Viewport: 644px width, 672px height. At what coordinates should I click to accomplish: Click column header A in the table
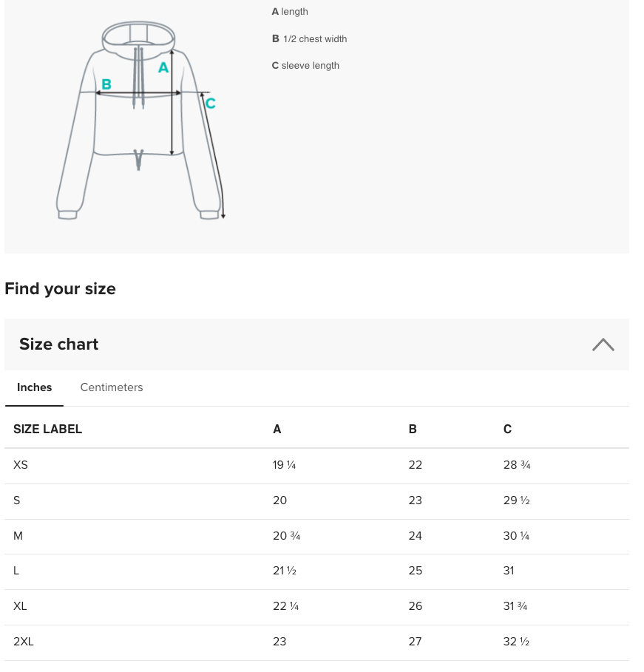click(277, 429)
